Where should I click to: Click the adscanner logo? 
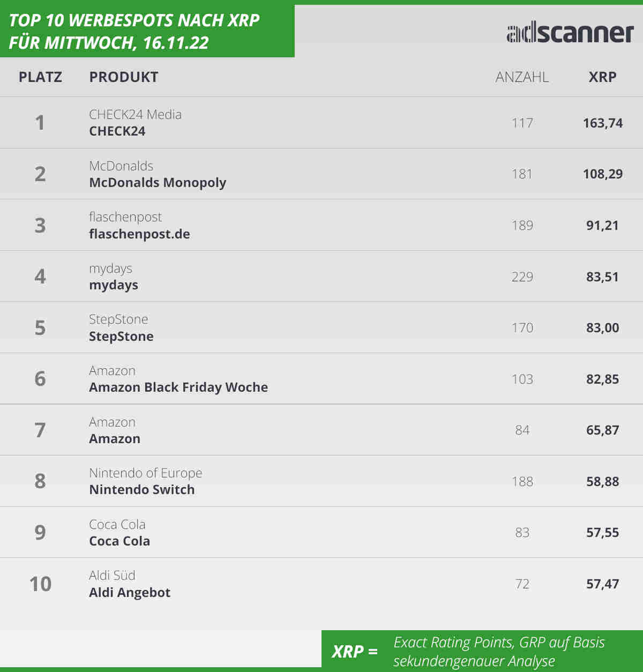(x=570, y=33)
